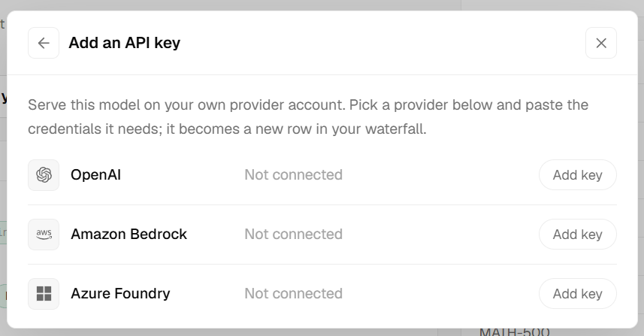Click the AWS logo icon

tap(44, 235)
